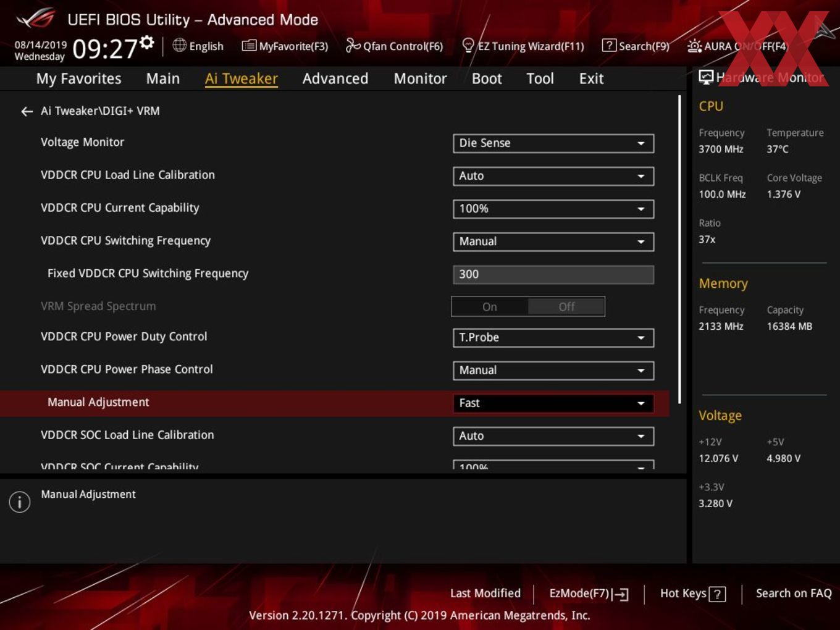Viewport: 840px width, 630px height.
Task: Open Qfan Control(F6)
Action: [394, 46]
